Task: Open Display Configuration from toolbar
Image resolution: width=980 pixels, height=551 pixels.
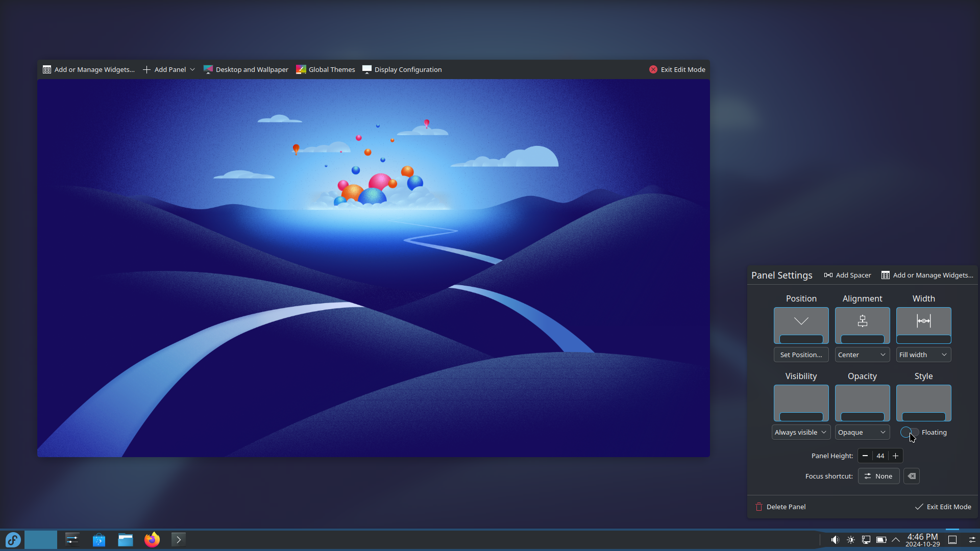Action: tap(402, 69)
